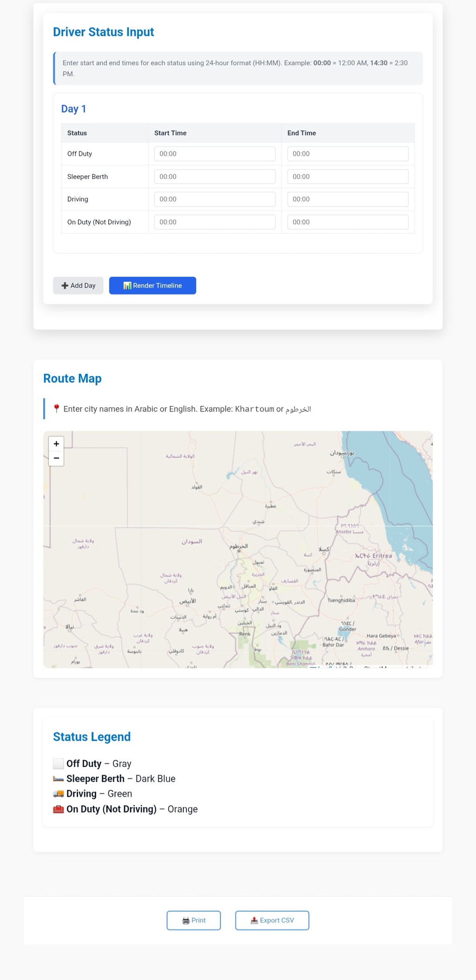Viewport: 476px width, 980px height.
Task: Edit the Driving start time
Action: (214, 199)
